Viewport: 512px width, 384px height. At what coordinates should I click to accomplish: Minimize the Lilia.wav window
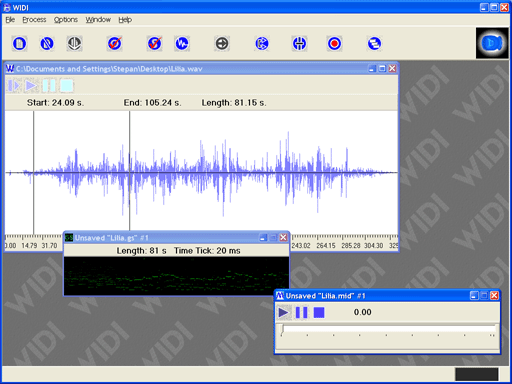click(x=372, y=69)
